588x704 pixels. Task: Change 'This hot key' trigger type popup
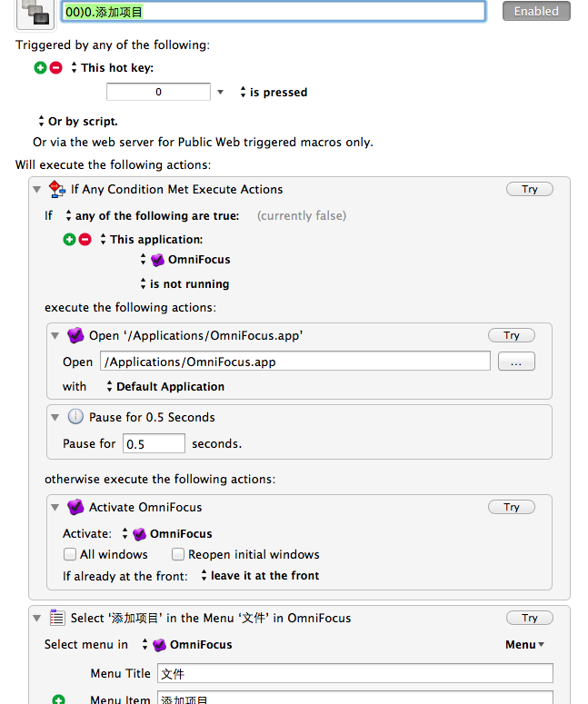click(x=113, y=68)
